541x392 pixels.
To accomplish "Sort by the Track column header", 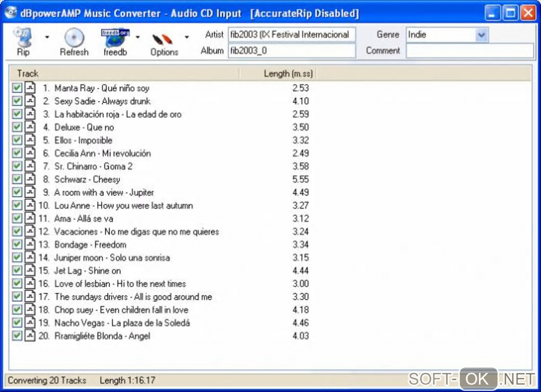I will (x=124, y=74).
